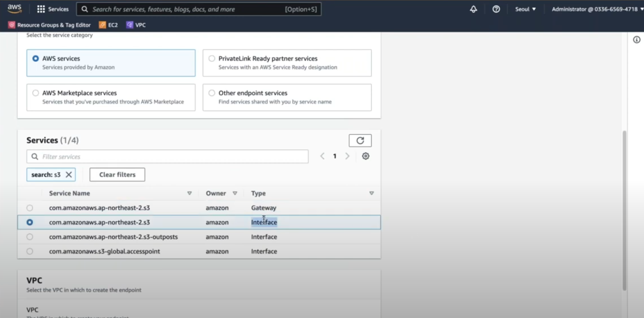
Task: Refresh the Services list
Action: [360, 141]
